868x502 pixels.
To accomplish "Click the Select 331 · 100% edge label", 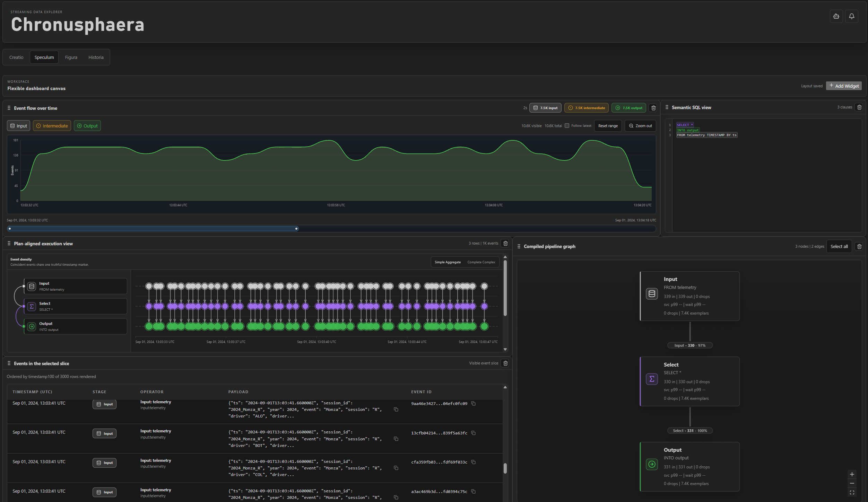I will 690,431.
